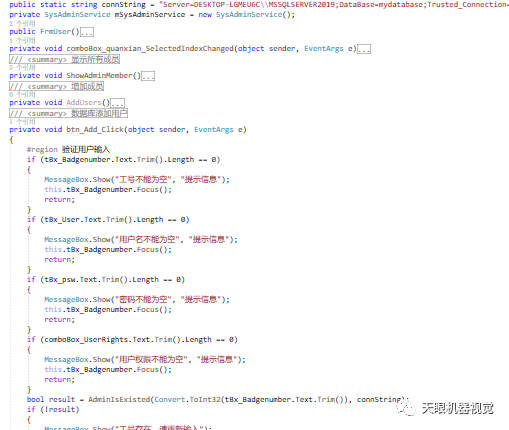509x430 pixels.
Task: Click the btn_Add_Click method name
Action: click(x=95, y=130)
